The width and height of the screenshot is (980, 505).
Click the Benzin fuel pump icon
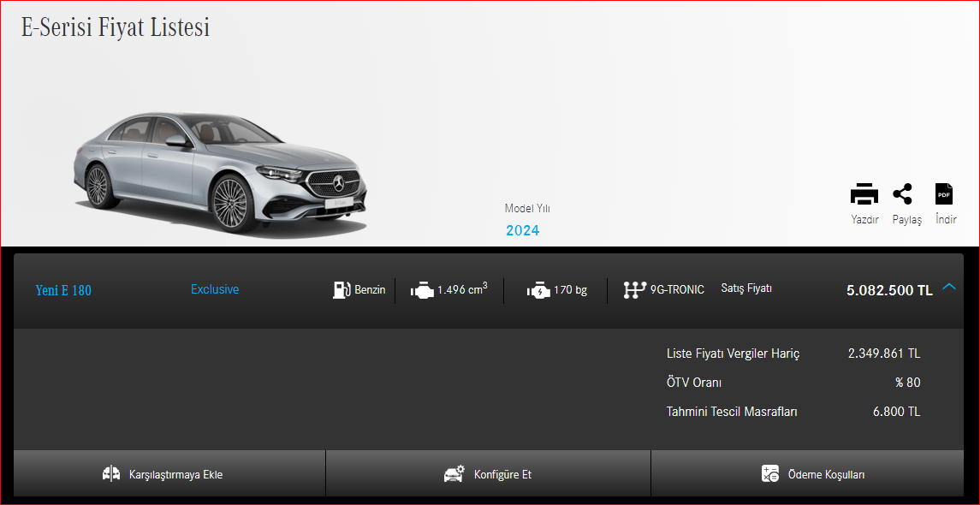tap(342, 290)
